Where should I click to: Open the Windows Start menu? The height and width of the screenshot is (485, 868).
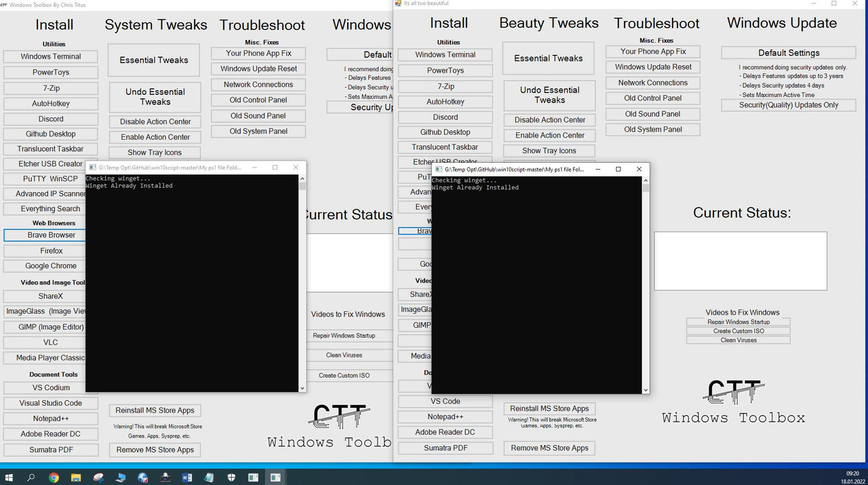pos(9,478)
